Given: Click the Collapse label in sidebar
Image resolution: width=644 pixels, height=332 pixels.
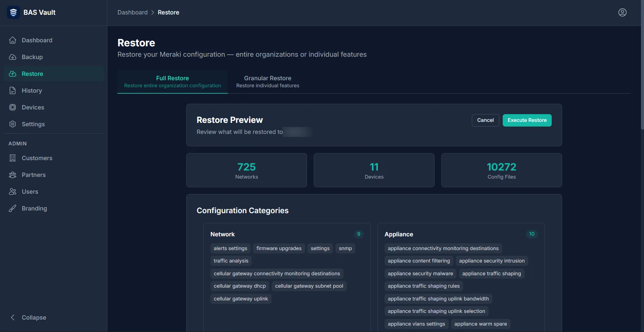Looking at the screenshot, I should 34,318.
